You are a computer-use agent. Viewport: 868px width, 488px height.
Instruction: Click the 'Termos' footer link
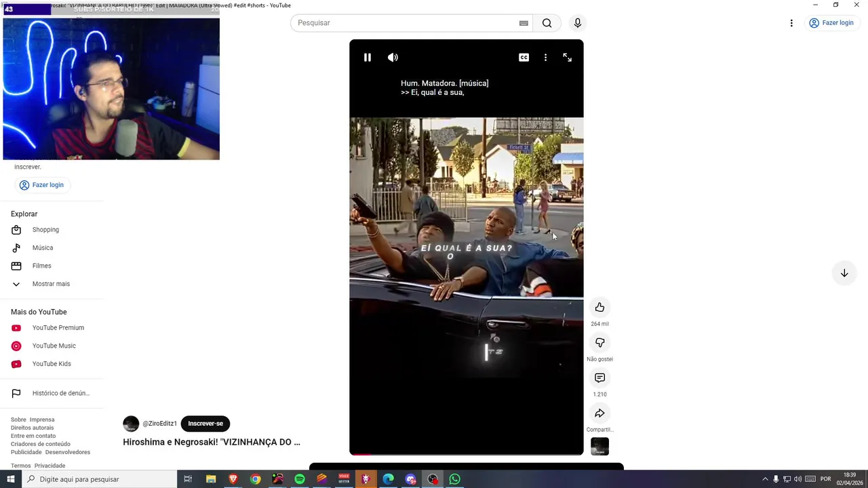[x=20, y=466]
